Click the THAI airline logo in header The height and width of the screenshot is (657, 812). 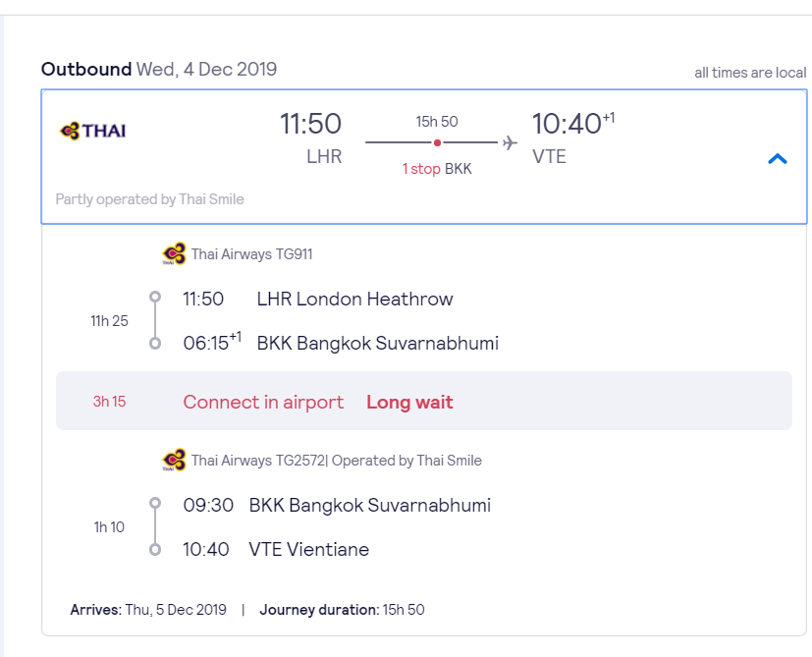pyautogui.click(x=93, y=131)
